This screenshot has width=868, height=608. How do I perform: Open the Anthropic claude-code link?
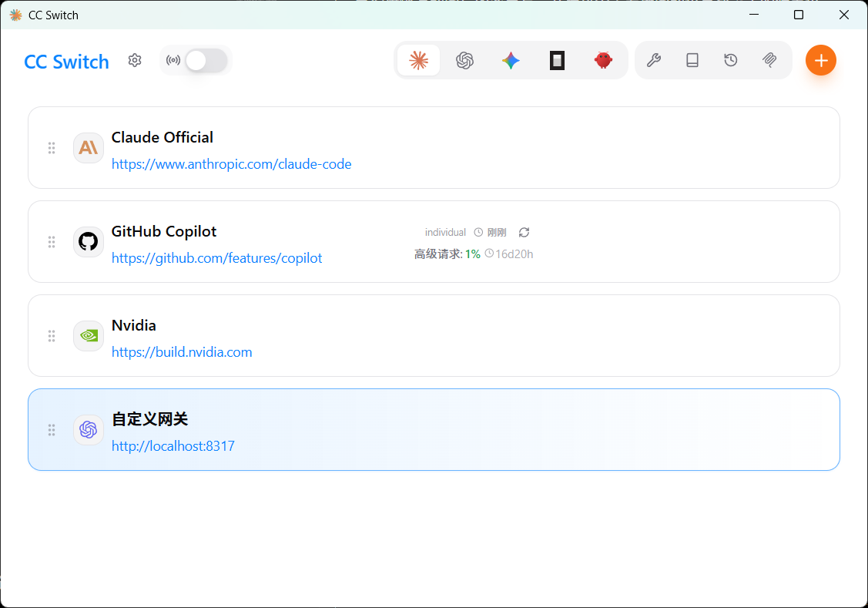[x=231, y=164]
